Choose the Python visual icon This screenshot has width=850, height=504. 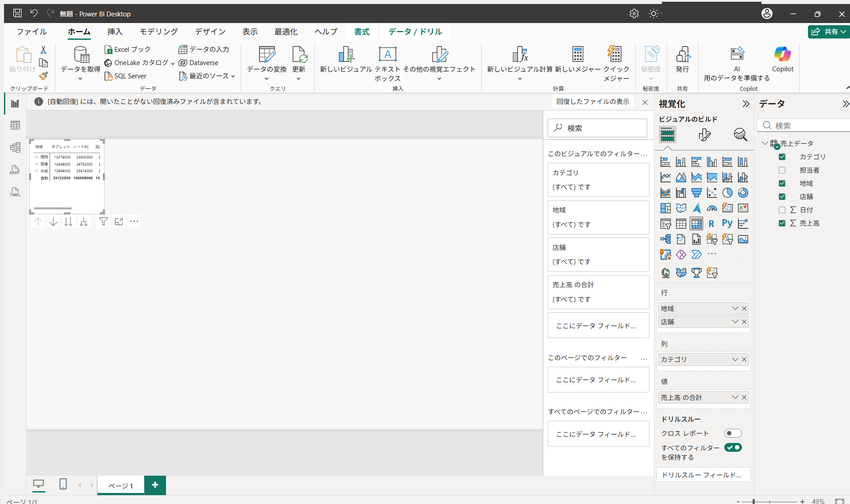pyautogui.click(x=727, y=223)
